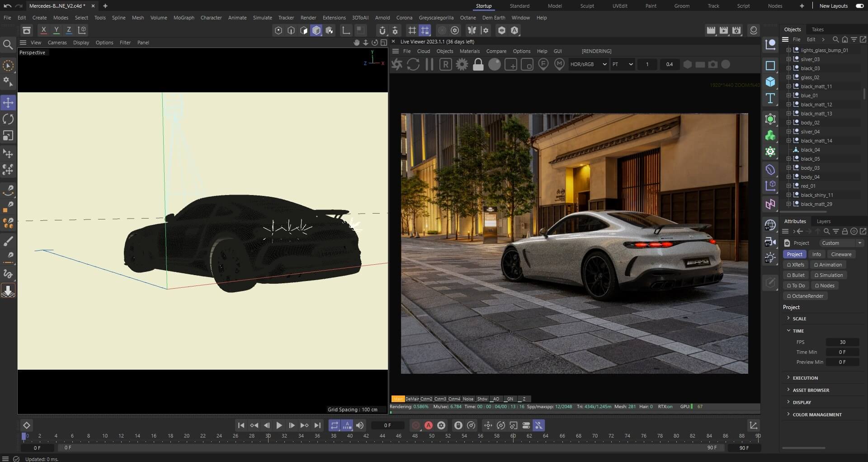Toggle the New Layouts switch
The image size is (868, 462).
click(x=859, y=6)
